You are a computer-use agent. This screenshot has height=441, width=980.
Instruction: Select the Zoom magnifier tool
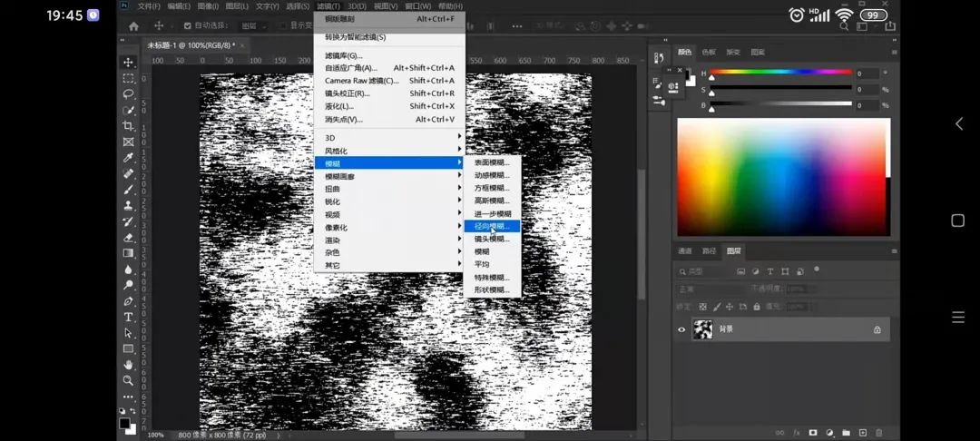coord(129,380)
